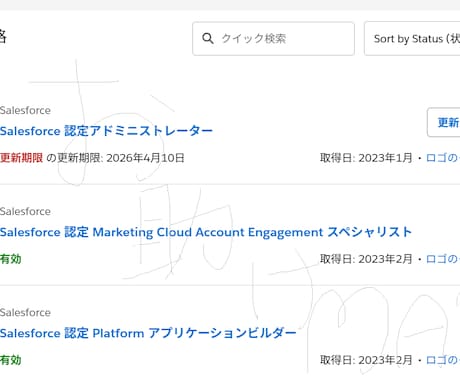Click the quick search magnifier icon
Image resolution: width=460 pixels, height=380 pixels.
point(208,39)
